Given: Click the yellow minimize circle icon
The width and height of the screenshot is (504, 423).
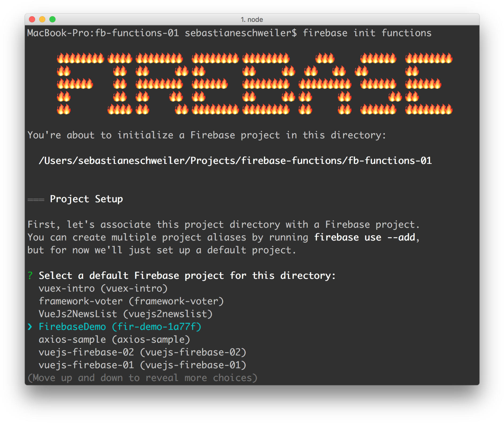Looking at the screenshot, I should 43,19.
